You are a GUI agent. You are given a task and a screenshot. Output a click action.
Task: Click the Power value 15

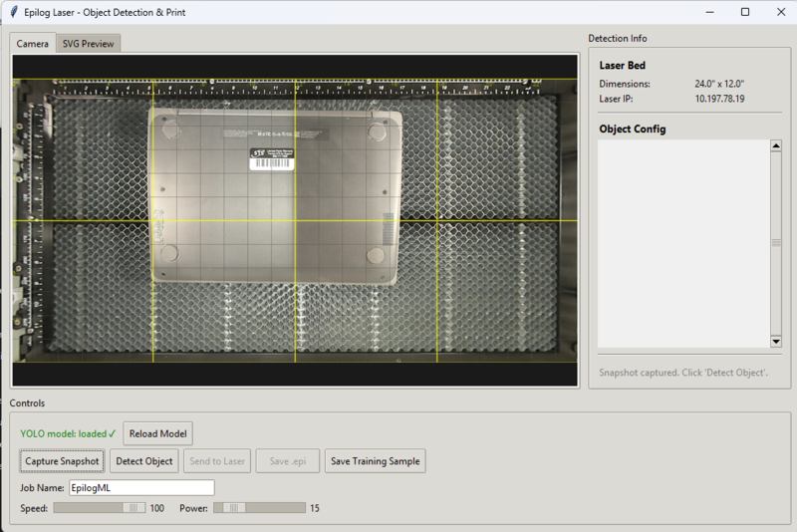click(x=315, y=508)
